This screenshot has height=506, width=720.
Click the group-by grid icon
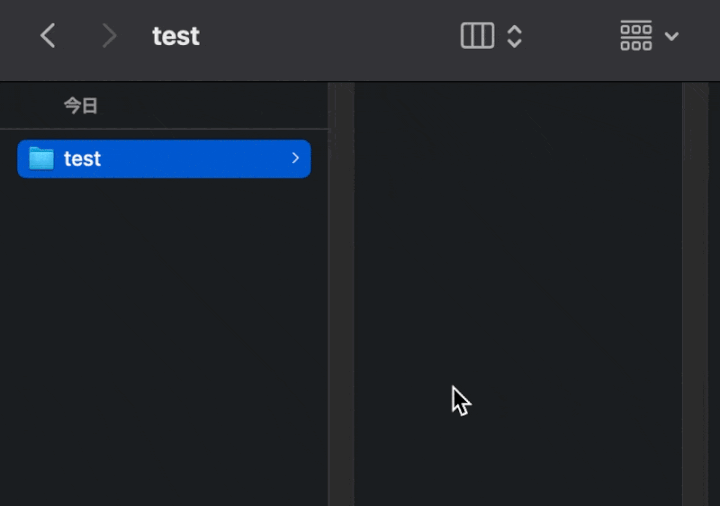(x=636, y=35)
